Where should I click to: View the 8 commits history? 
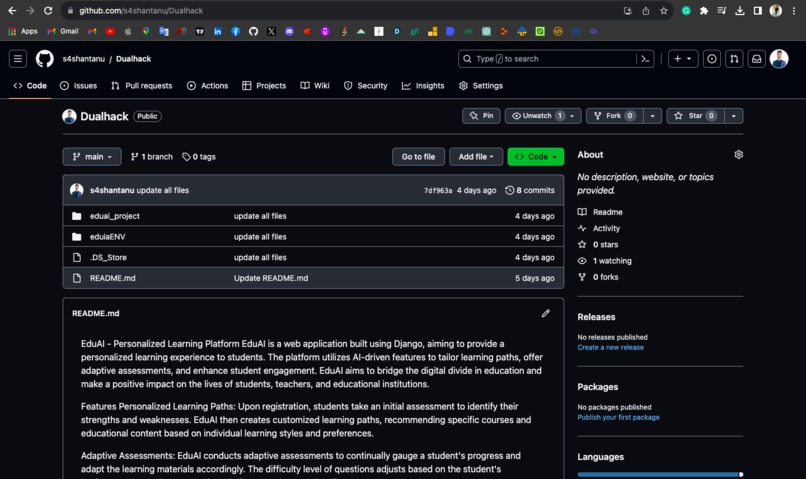[x=530, y=190]
